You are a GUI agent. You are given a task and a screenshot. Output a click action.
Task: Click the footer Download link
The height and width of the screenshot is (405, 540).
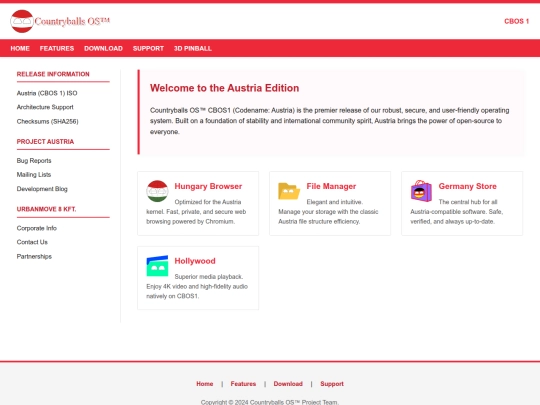[288, 384]
